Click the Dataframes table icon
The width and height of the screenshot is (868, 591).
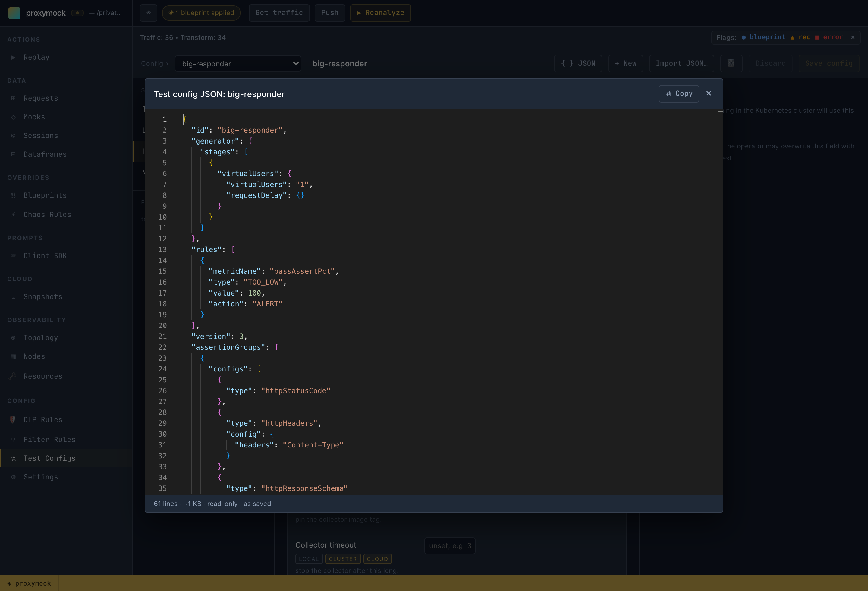point(13,154)
